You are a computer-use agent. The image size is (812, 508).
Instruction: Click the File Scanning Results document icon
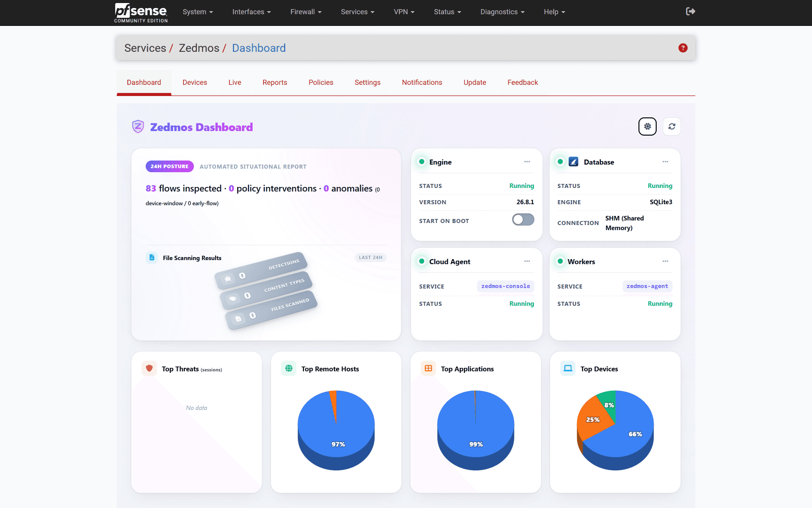tap(152, 258)
